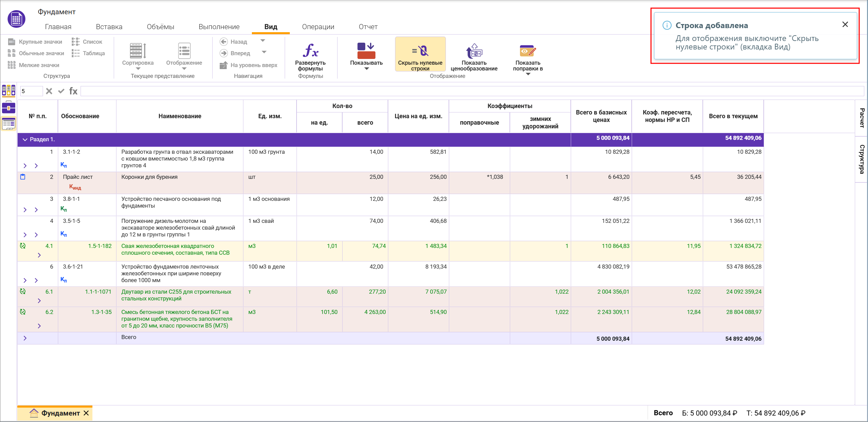Open Отображение view dropdown
The height and width of the screenshot is (422, 868).
(184, 69)
